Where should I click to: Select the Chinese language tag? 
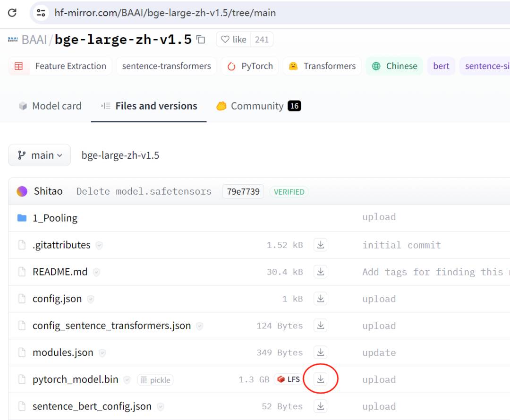[x=394, y=66]
